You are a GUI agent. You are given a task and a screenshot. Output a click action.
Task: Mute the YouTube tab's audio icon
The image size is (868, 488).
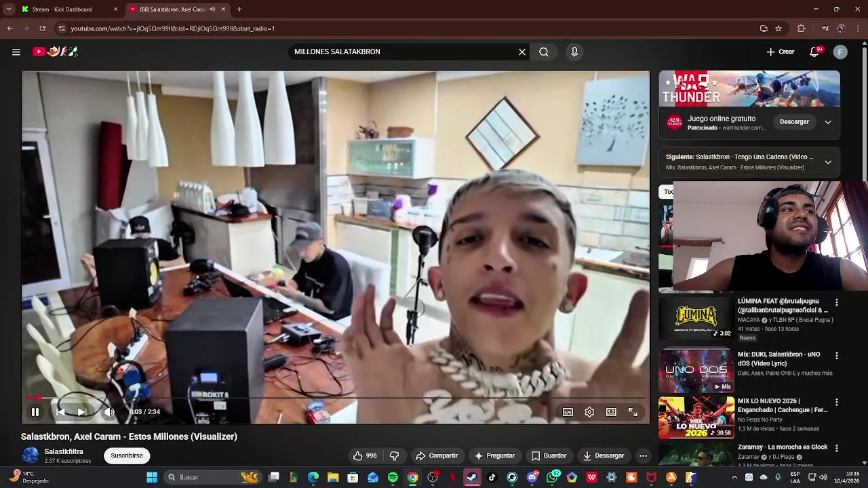pos(213,9)
